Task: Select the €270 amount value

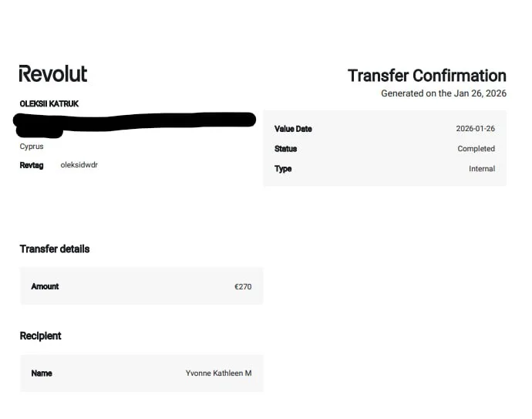Action: point(243,287)
